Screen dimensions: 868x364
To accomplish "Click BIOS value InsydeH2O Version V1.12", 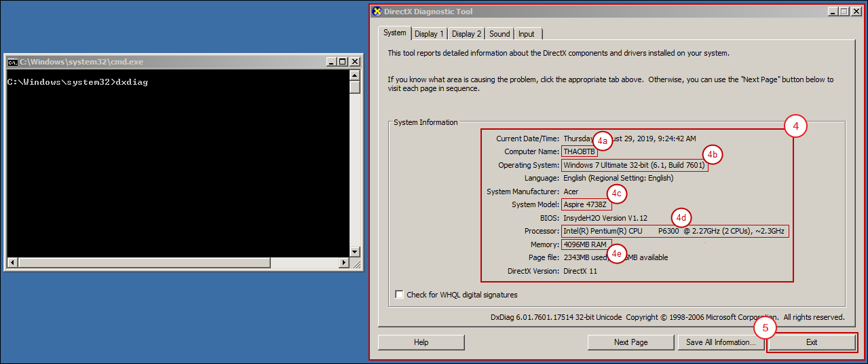I will [x=605, y=218].
